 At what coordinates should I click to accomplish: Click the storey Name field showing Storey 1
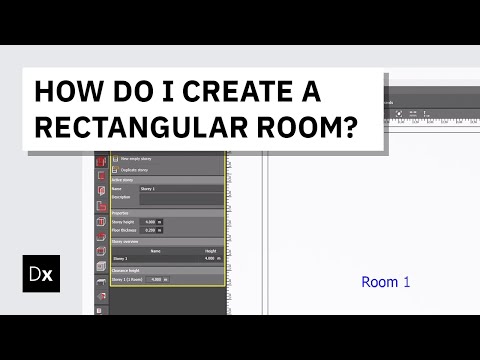[182, 189]
